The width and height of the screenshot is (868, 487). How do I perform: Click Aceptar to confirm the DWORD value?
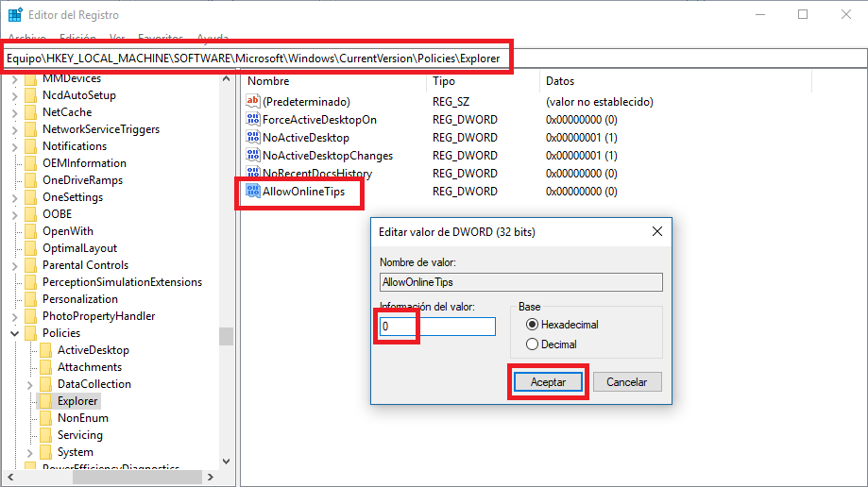(548, 382)
